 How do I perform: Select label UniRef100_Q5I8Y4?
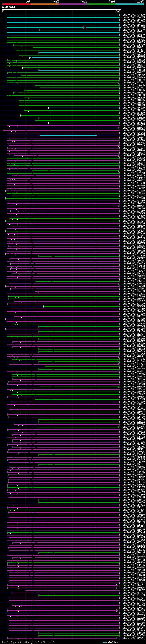[134, 361]
